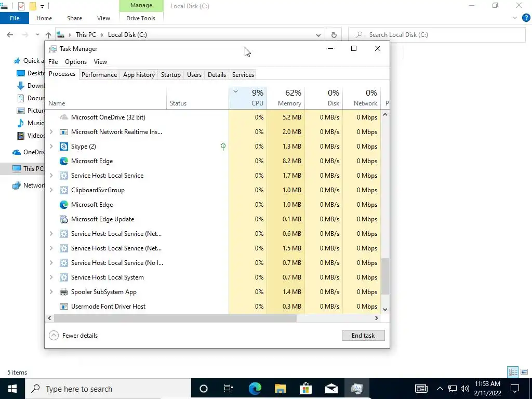Click the Edge icon in the 8.2 MB row
The image size is (532, 399).
(64, 161)
